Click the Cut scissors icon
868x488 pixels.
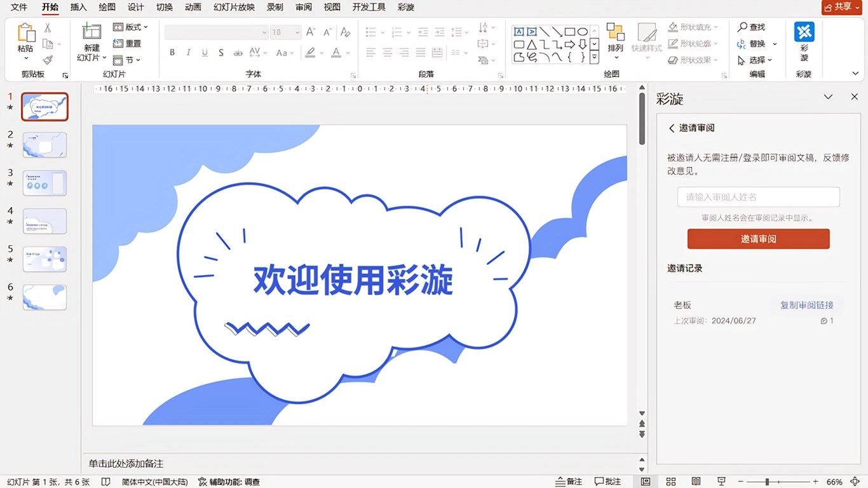(47, 28)
